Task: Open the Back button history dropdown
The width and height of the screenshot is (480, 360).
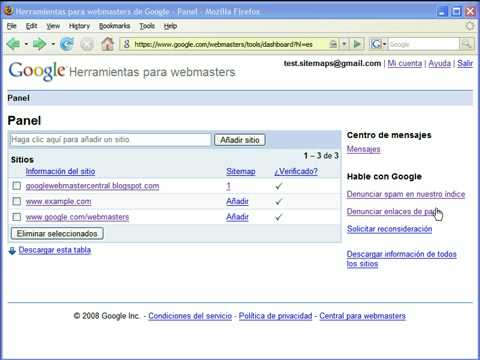Action: (x=26, y=44)
